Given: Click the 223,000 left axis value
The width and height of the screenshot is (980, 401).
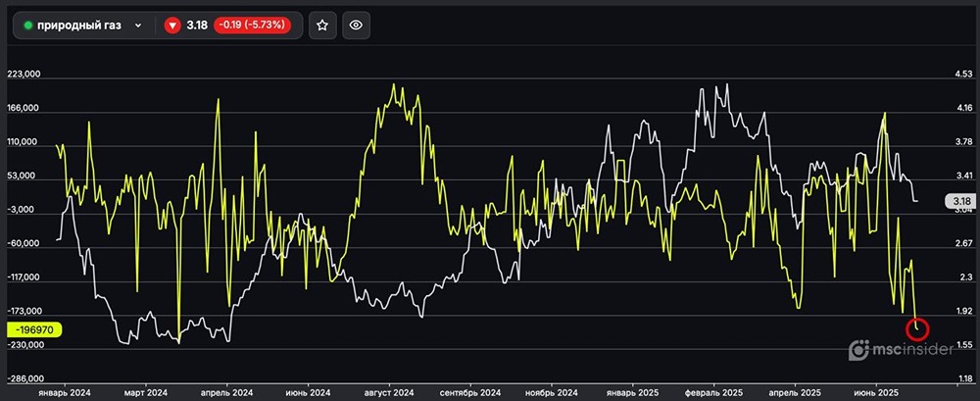Looking at the screenshot, I should click(24, 75).
